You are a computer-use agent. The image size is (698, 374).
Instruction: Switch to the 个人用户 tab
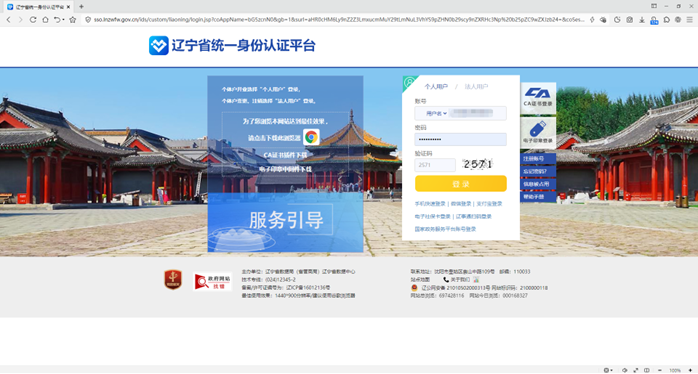click(x=436, y=86)
